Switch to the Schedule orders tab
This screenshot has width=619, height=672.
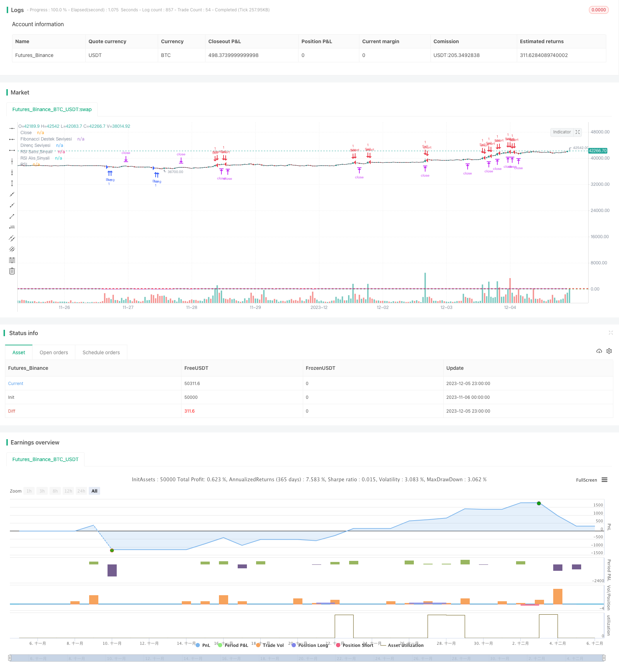101,352
